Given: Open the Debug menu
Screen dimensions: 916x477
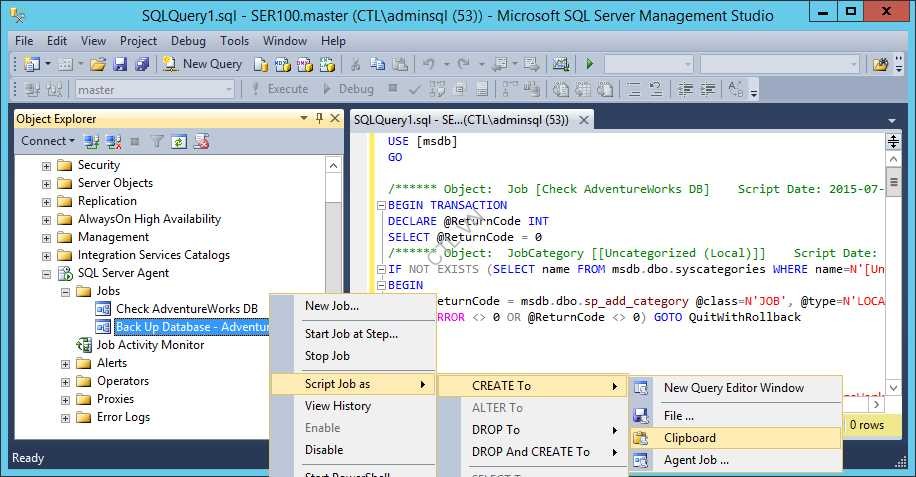Looking at the screenshot, I should tap(189, 41).
